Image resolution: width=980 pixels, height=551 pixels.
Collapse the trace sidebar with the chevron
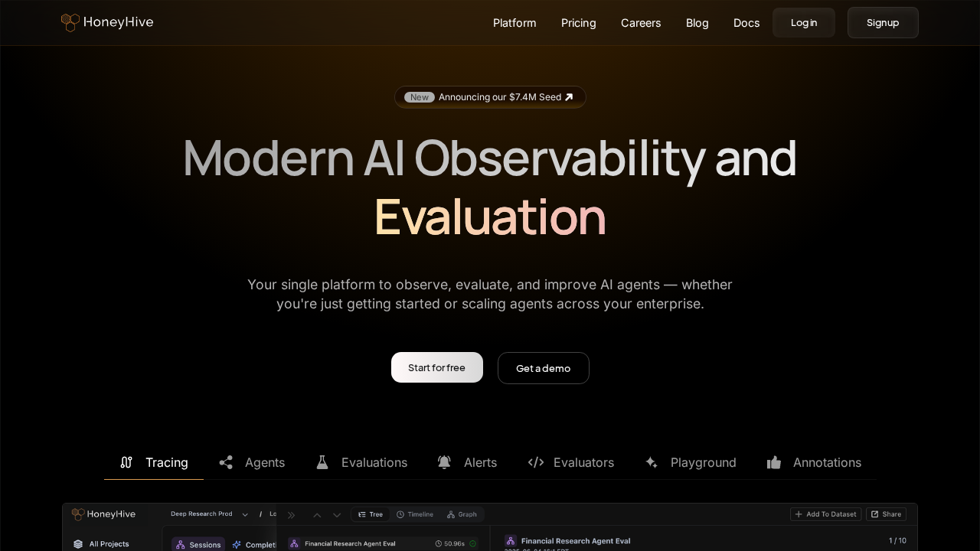(292, 514)
